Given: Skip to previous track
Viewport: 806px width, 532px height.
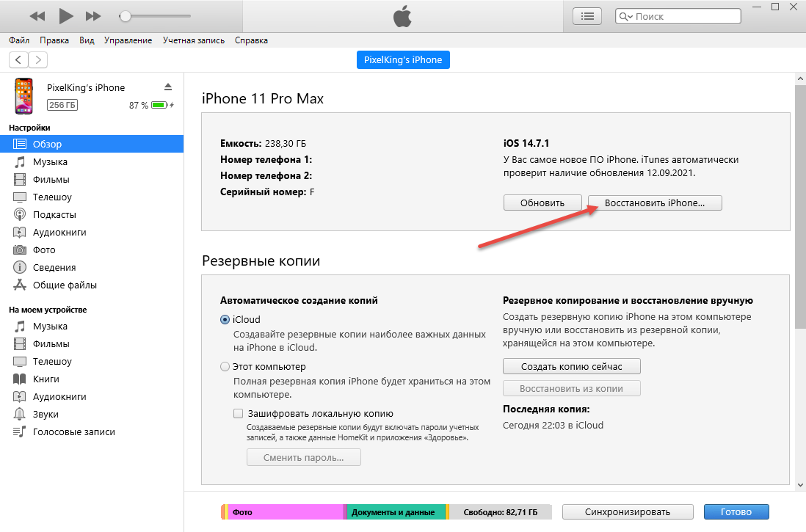Looking at the screenshot, I should tap(37, 15).
